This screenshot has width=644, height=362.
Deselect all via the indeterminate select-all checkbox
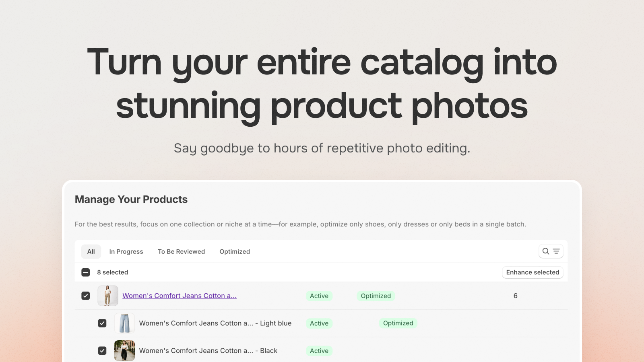pos(85,272)
